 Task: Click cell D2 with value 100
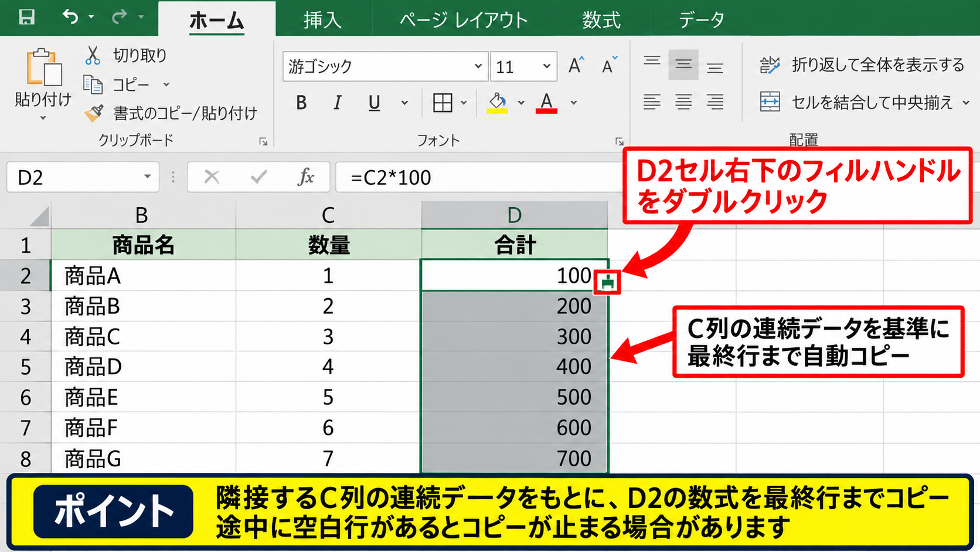tap(514, 275)
